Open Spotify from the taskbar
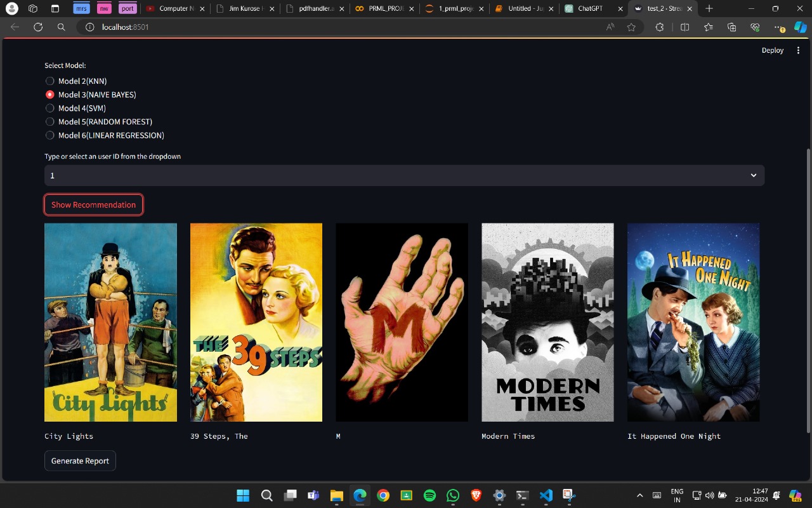This screenshot has height=508, width=812. (429, 495)
